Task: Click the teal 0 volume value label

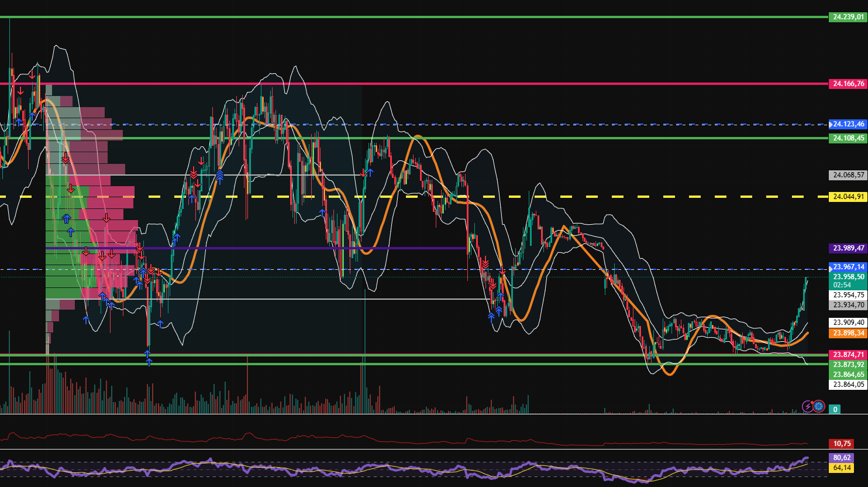Action: click(x=835, y=409)
